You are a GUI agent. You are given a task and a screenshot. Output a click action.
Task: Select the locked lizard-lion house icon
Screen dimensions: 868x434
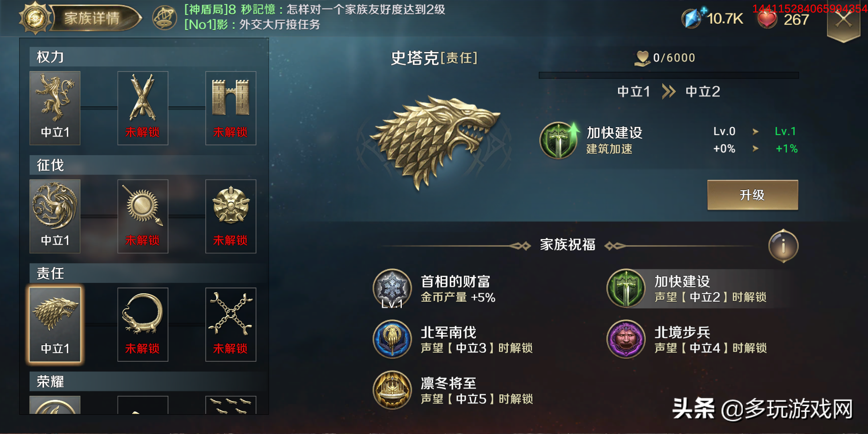(x=143, y=324)
